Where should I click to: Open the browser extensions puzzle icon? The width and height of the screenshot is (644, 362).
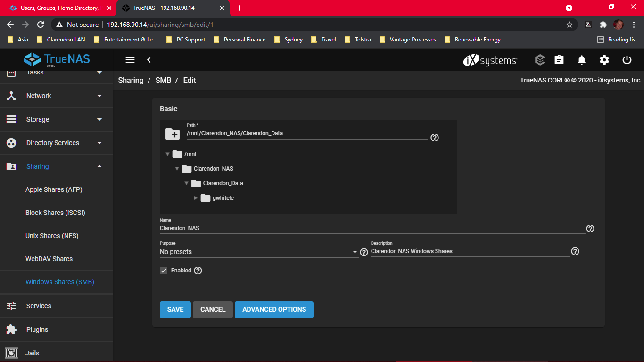coord(603,25)
